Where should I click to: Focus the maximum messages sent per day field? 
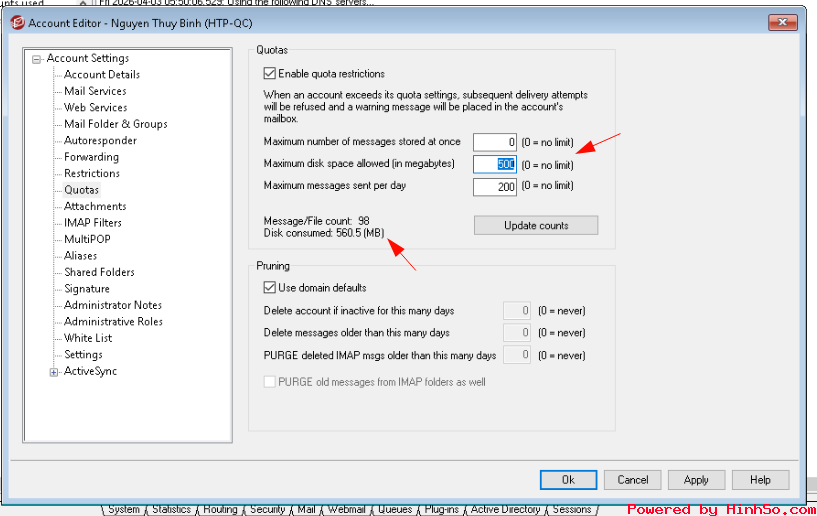[x=494, y=186]
